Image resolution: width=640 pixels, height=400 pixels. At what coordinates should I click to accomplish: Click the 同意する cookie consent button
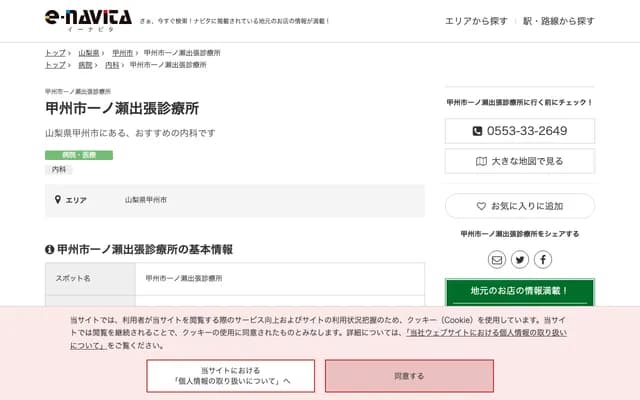409,376
